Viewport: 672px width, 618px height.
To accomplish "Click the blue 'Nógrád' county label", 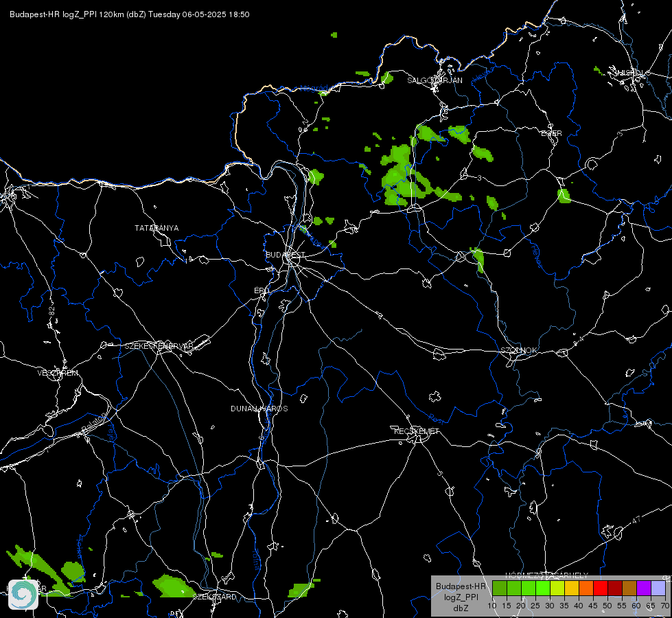I will click(314, 89).
